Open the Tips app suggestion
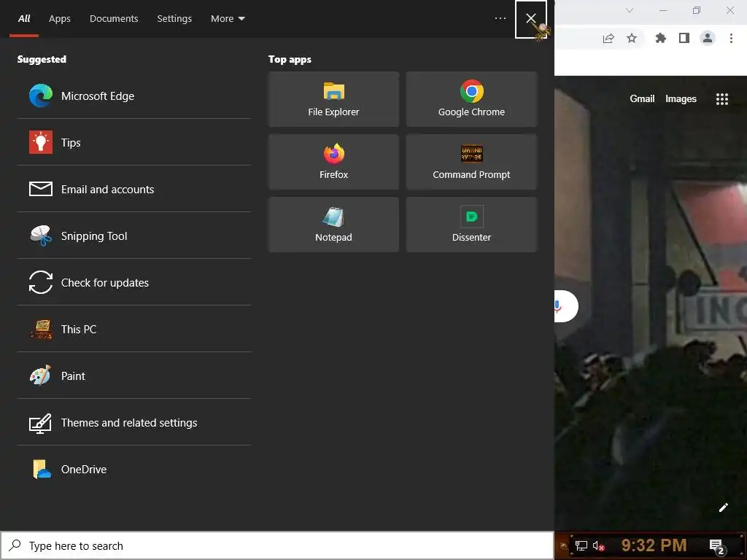 click(x=134, y=142)
